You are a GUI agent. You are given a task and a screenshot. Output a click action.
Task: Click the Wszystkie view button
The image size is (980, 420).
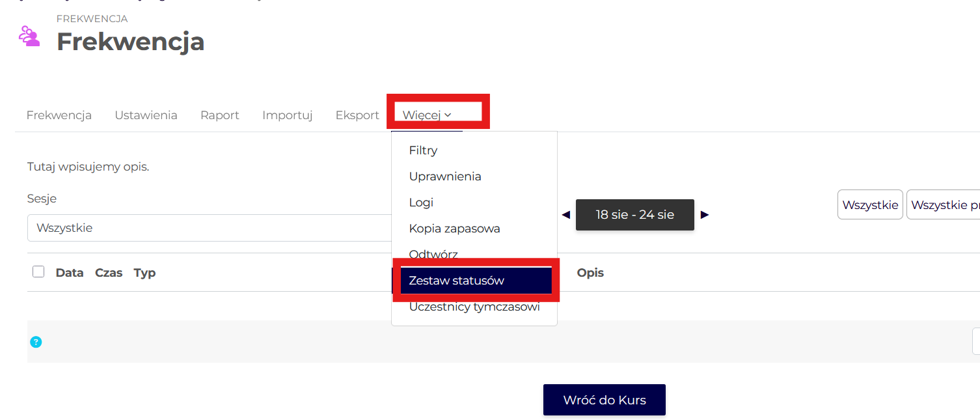pyautogui.click(x=869, y=205)
